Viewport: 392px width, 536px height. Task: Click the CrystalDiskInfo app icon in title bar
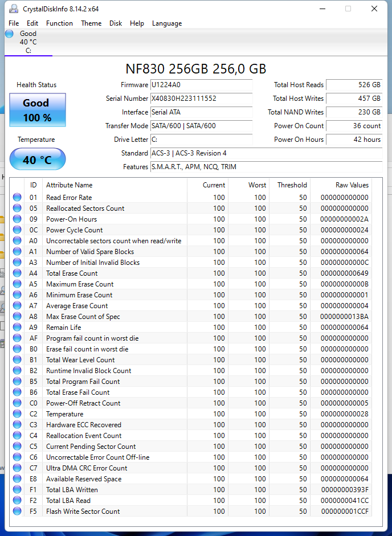click(13, 9)
